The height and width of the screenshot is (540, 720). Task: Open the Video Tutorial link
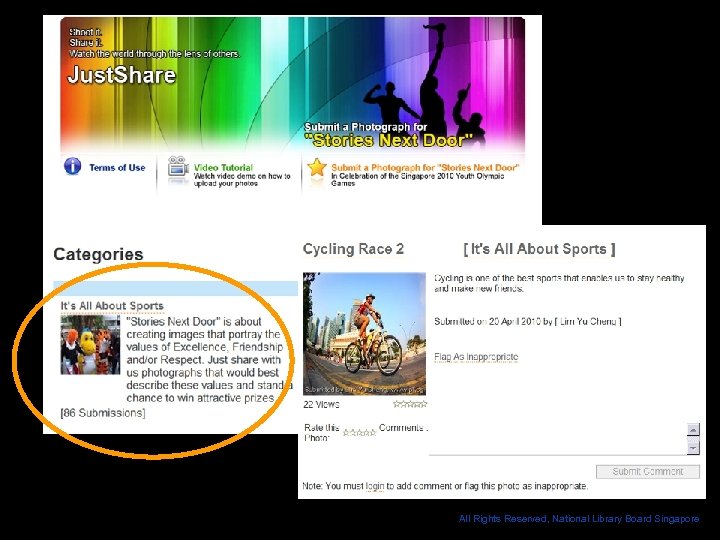click(223, 168)
